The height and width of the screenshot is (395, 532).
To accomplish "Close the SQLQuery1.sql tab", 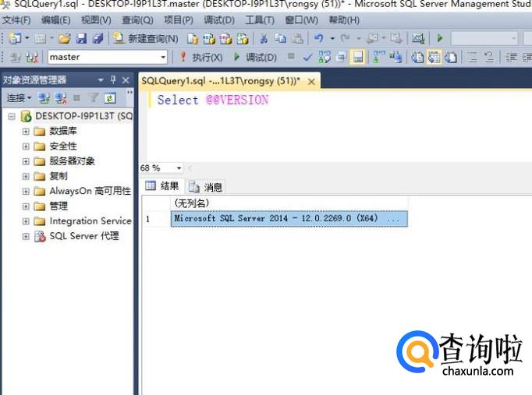I will point(311,82).
